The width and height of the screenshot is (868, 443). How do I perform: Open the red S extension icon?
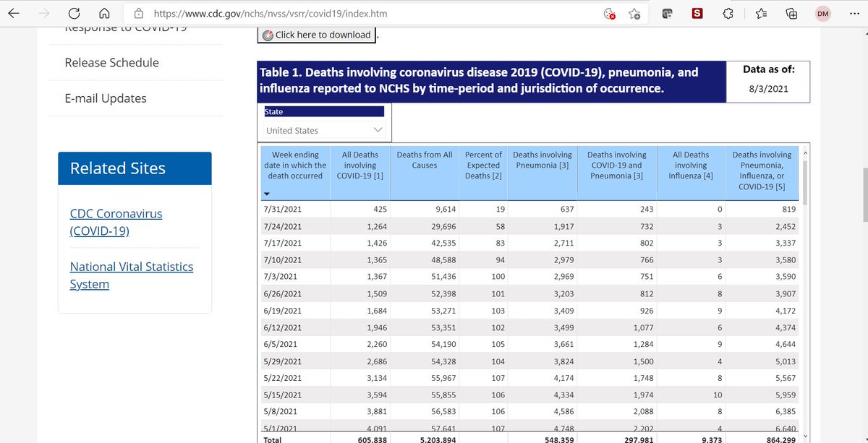697,13
